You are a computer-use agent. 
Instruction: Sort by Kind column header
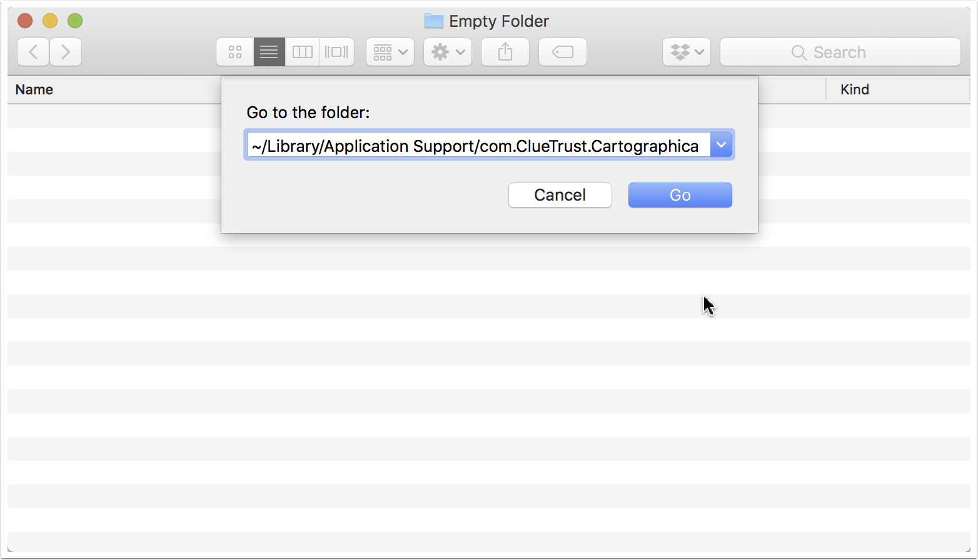855,89
